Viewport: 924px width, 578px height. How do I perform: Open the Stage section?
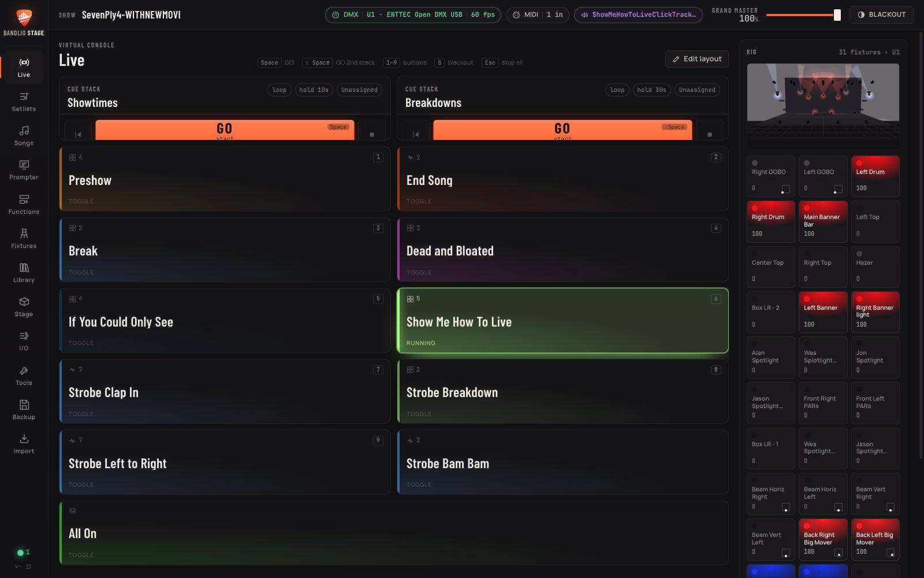tap(24, 307)
